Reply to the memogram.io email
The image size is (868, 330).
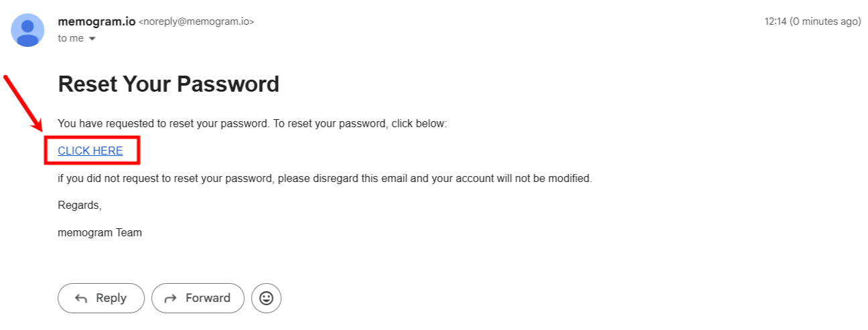point(101,298)
